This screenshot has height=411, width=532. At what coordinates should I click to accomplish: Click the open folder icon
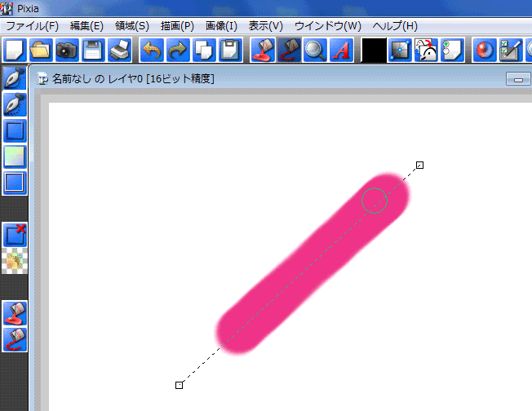click(41, 51)
